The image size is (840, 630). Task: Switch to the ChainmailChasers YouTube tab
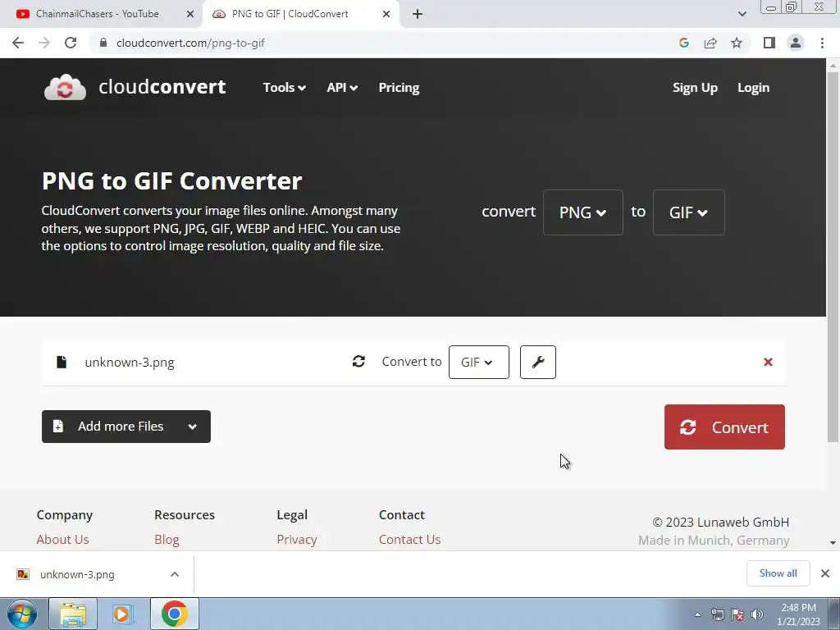(98, 14)
